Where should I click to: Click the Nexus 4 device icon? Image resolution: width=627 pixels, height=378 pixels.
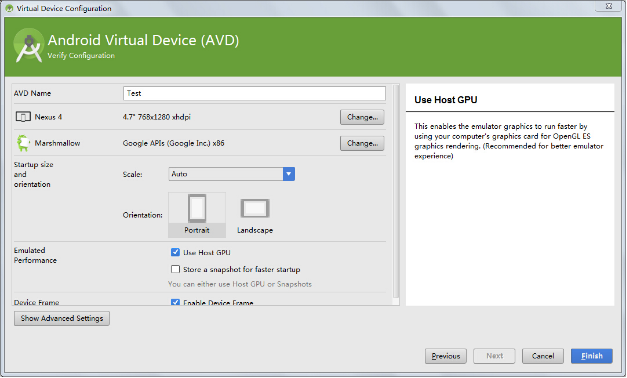(x=23, y=117)
